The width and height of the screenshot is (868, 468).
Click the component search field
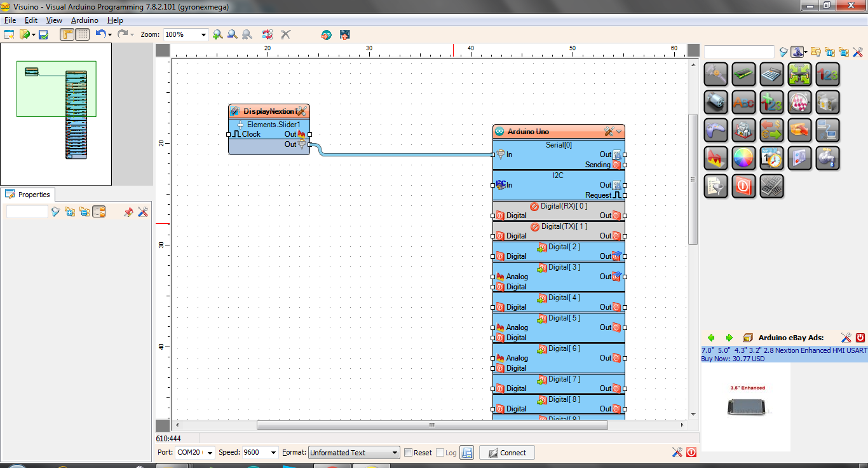(739, 52)
